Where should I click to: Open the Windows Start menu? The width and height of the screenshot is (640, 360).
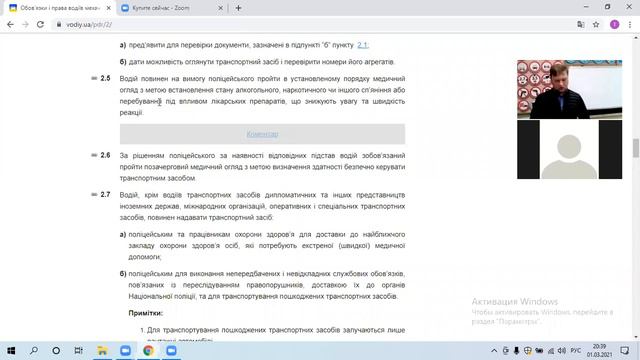11,351
